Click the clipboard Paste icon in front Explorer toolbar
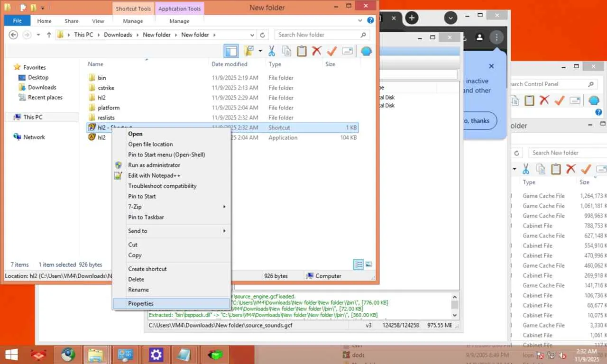Image resolution: width=607 pixels, height=364 pixels. tap(302, 51)
